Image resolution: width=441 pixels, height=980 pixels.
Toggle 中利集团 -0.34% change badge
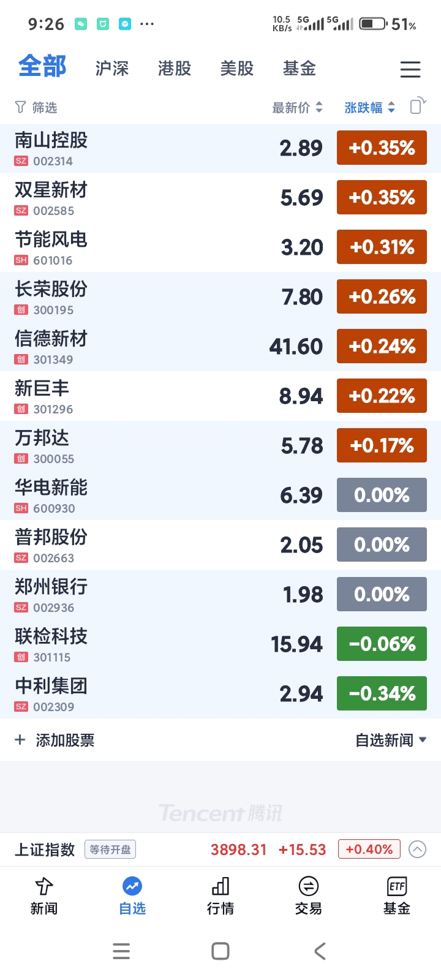pyautogui.click(x=382, y=693)
